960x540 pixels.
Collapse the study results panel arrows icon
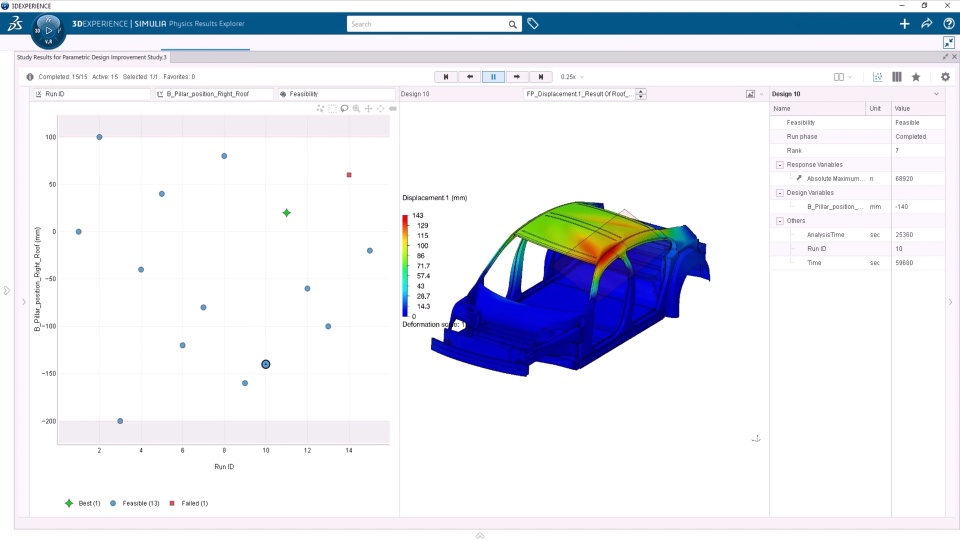coord(945,56)
